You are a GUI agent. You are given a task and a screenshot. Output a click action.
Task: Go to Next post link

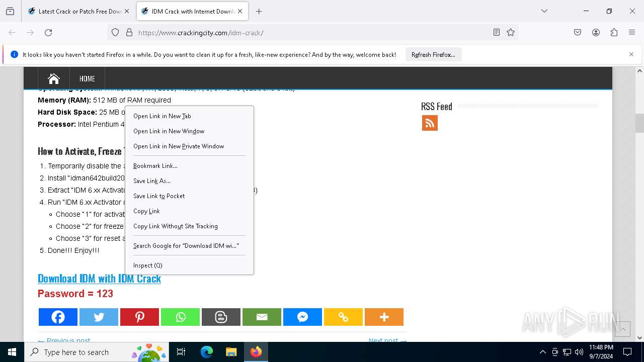click(387, 340)
